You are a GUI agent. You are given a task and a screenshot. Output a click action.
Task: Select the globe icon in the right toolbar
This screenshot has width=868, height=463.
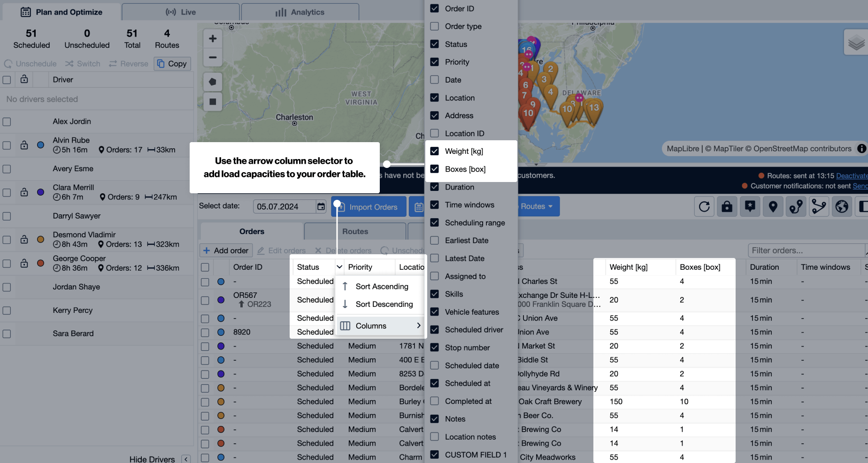point(841,206)
